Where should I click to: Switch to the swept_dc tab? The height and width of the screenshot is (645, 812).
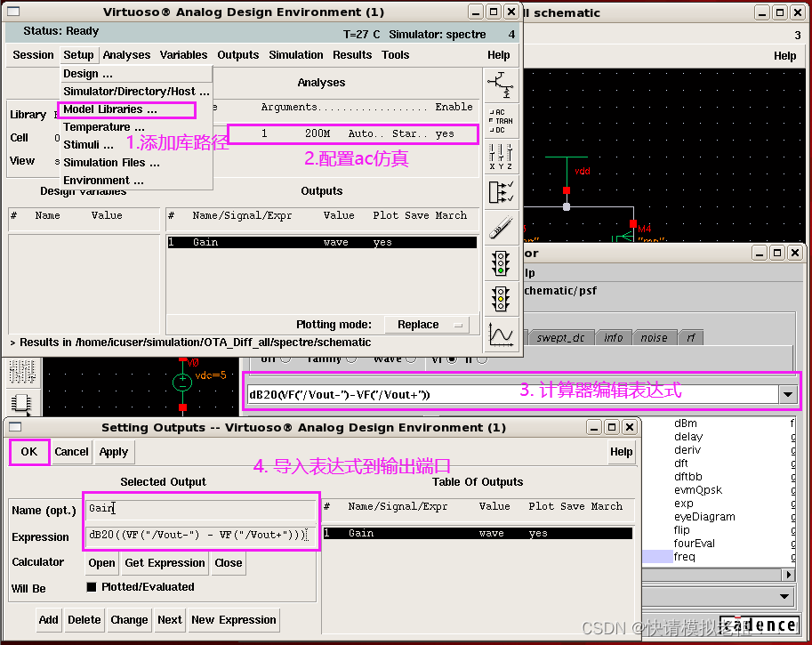pyautogui.click(x=560, y=338)
